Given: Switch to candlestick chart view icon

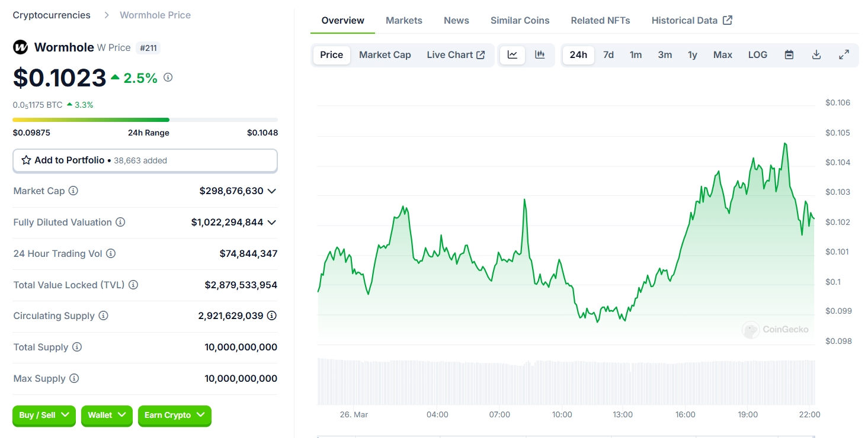Looking at the screenshot, I should click(540, 55).
